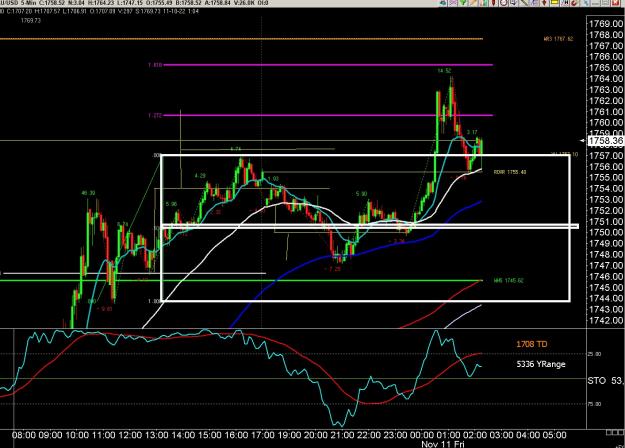This screenshot has height=448, width=625.
Task: Click the chart scroll buttons at bottom right
Action: tap(615, 433)
